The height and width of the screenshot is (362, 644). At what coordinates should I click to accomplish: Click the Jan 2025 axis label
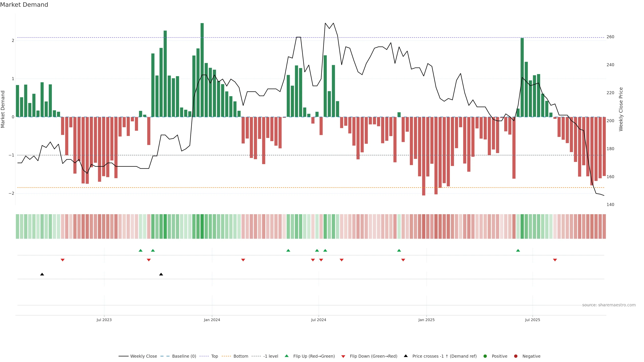point(426,320)
